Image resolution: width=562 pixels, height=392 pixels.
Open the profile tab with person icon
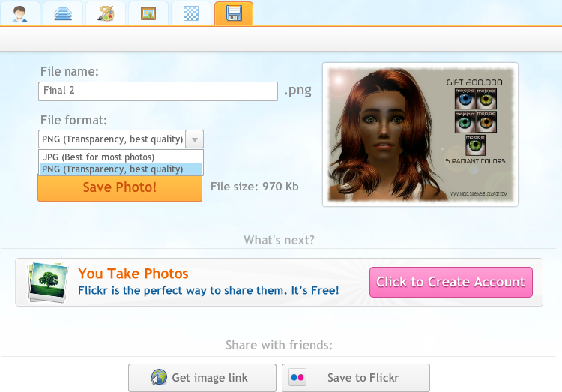20,13
